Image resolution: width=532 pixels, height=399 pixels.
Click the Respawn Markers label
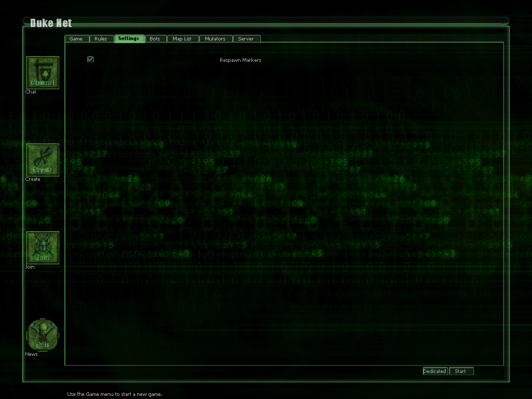[x=240, y=60]
